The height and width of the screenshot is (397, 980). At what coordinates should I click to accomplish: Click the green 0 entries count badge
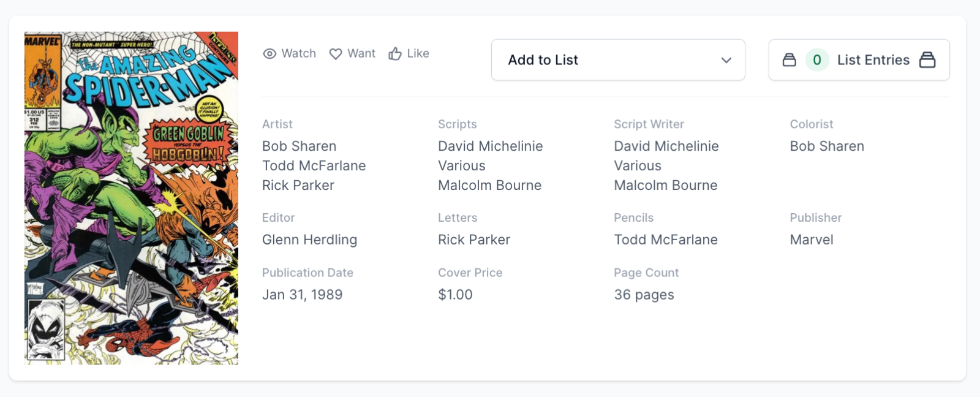point(817,60)
